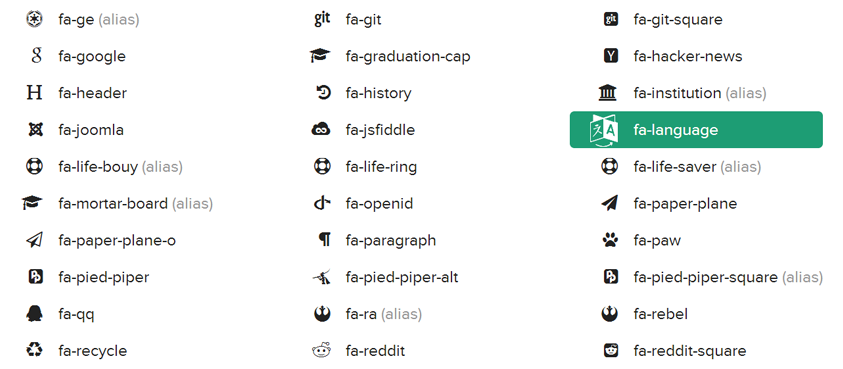This screenshot has width=843, height=369.
Task: Select the paragraph pilcrow icon
Action: tap(325, 240)
